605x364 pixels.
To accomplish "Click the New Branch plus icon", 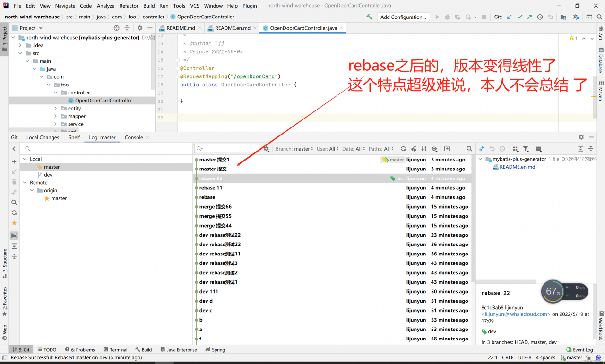I will click(14, 161).
